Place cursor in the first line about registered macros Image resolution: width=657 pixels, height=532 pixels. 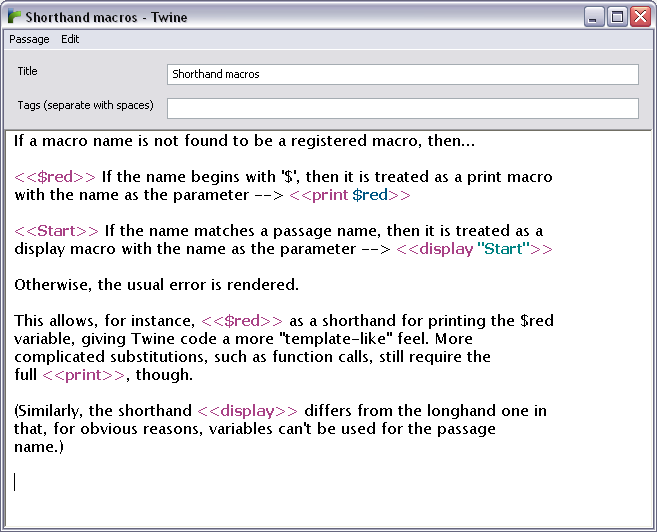(244, 141)
